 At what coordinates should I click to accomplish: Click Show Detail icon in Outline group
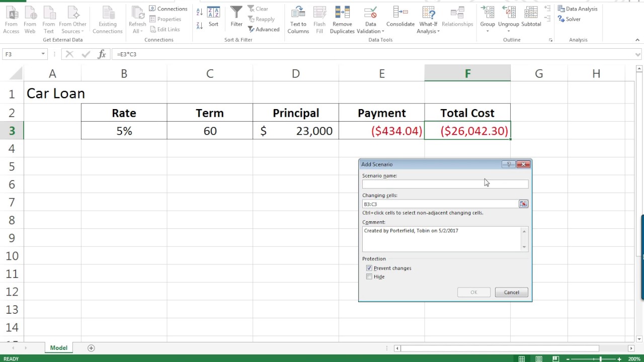point(547,9)
